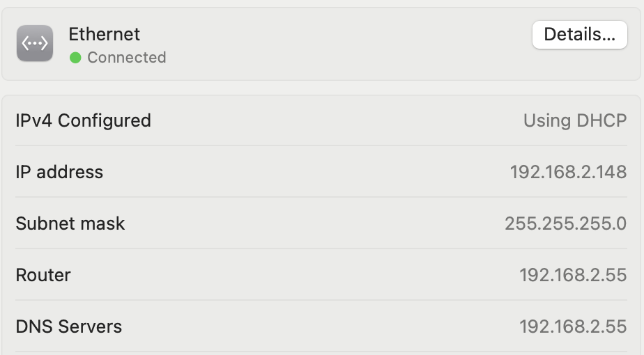Image resolution: width=644 pixels, height=355 pixels.
Task: Click the Connected status label
Action: click(127, 58)
